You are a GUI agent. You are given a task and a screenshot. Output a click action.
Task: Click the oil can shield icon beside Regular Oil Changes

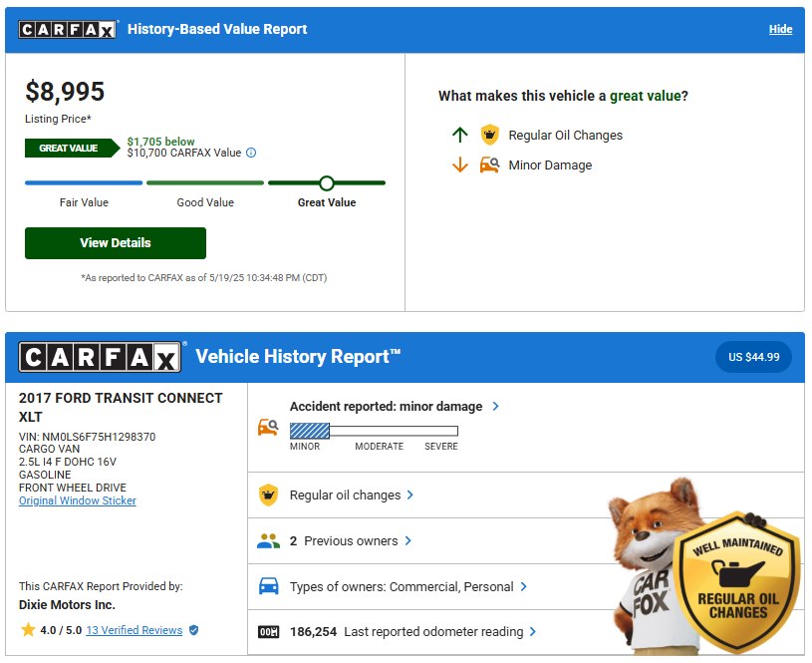489,135
